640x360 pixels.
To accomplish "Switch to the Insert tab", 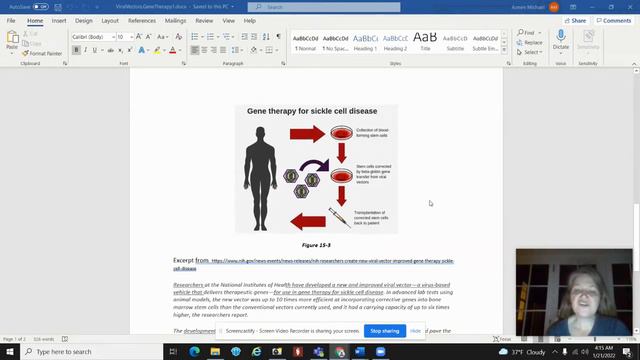I will pos(59,20).
